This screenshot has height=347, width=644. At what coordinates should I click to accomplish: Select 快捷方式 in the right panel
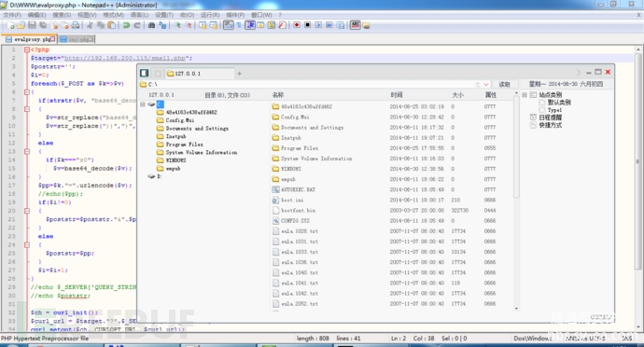pos(551,125)
